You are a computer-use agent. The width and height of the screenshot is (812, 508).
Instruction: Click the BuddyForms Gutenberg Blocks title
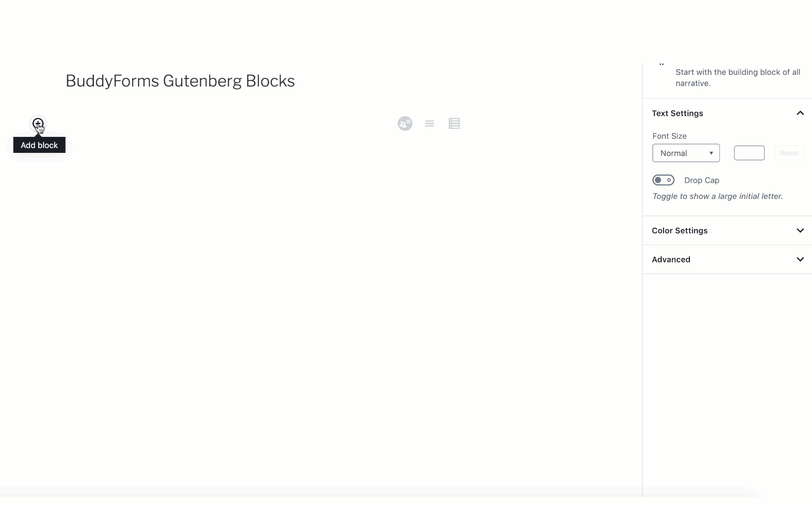(x=180, y=81)
